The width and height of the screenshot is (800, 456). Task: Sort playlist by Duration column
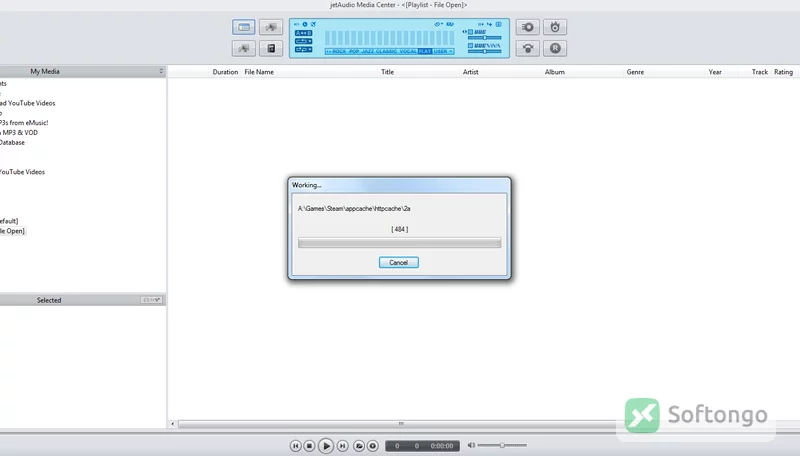point(225,72)
